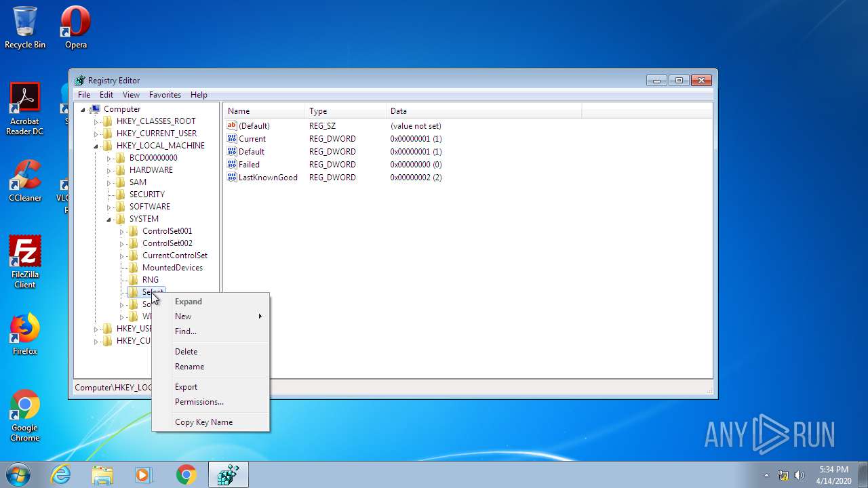Sort by the Type column header
The height and width of the screenshot is (488, 868).
click(346, 111)
